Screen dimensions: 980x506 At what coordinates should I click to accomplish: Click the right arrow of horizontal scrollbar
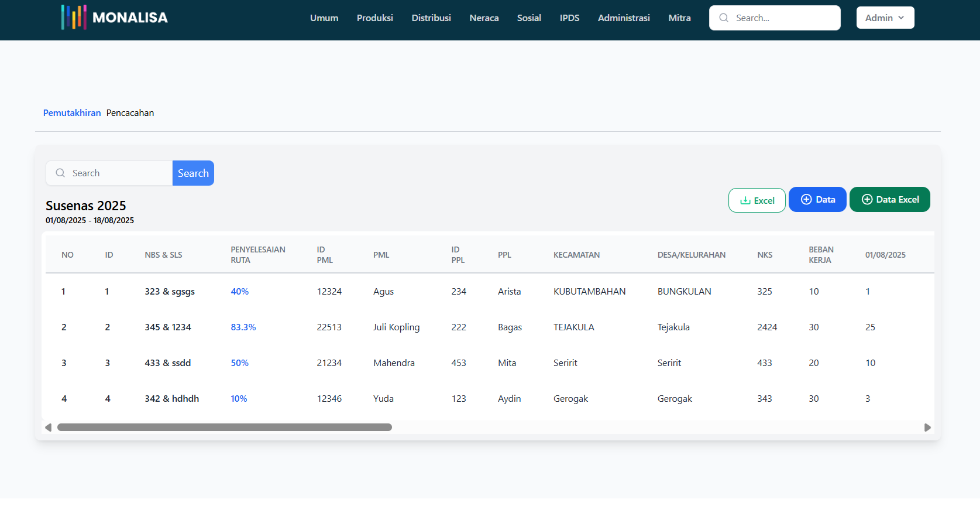927,428
